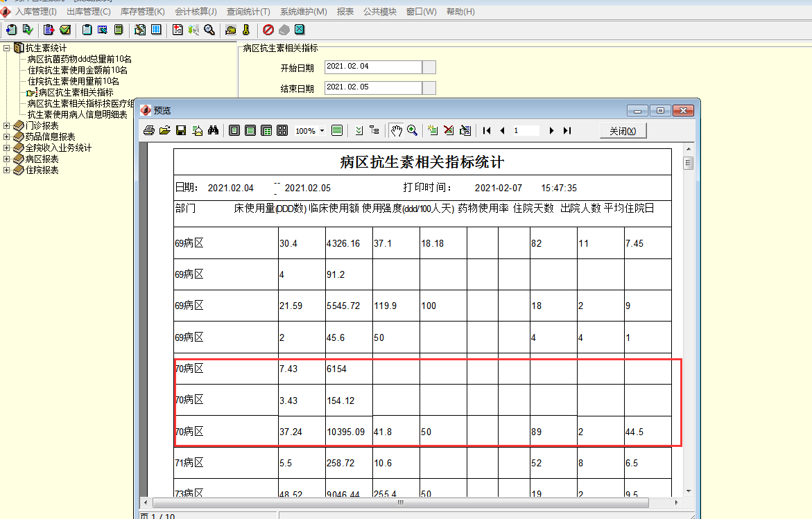Click the red X delete page icon
The width and height of the screenshot is (812, 519).
449,130
